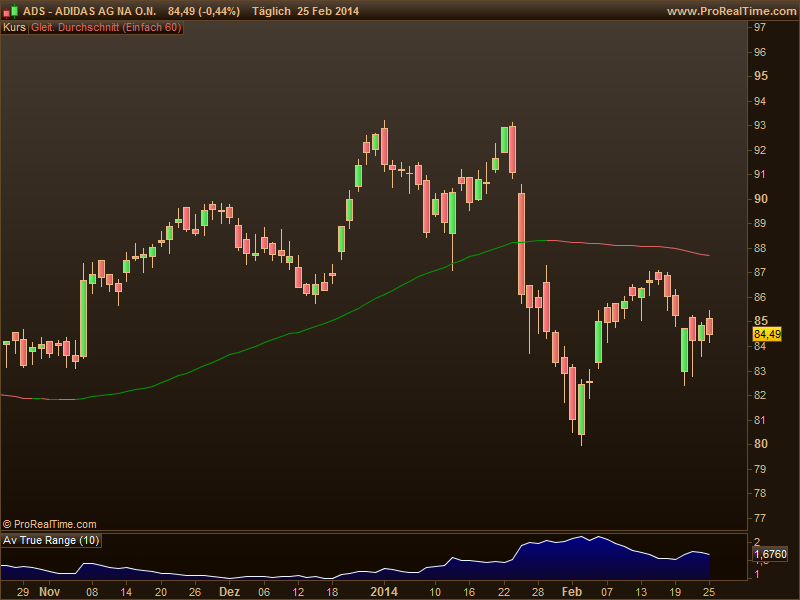Click the 29 date label on time axis
Image resolution: width=800 pixels, height=600 pixels.
pos(22,592)
